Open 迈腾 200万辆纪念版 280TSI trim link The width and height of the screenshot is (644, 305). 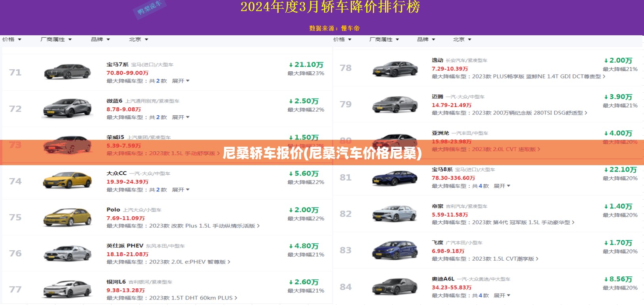coord(530,113)
